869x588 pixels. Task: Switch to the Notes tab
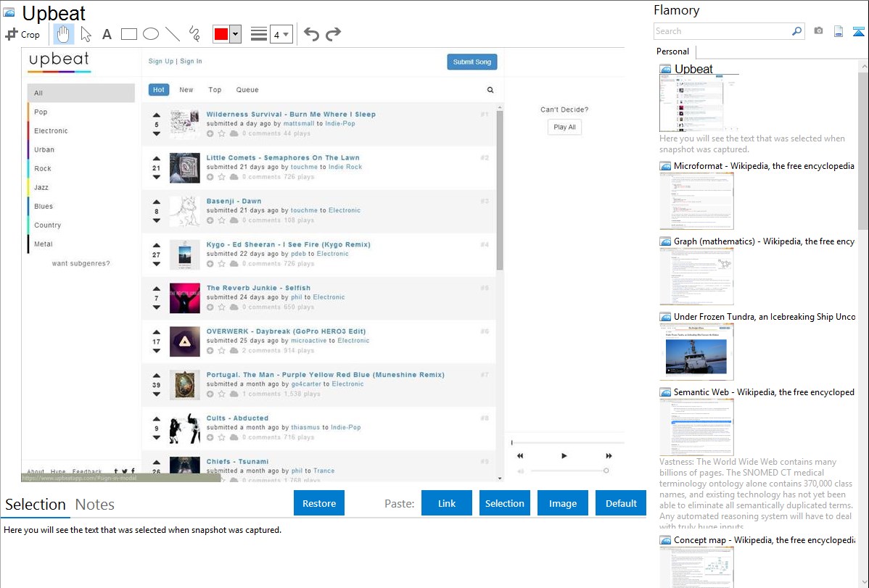tap(95, 505)
